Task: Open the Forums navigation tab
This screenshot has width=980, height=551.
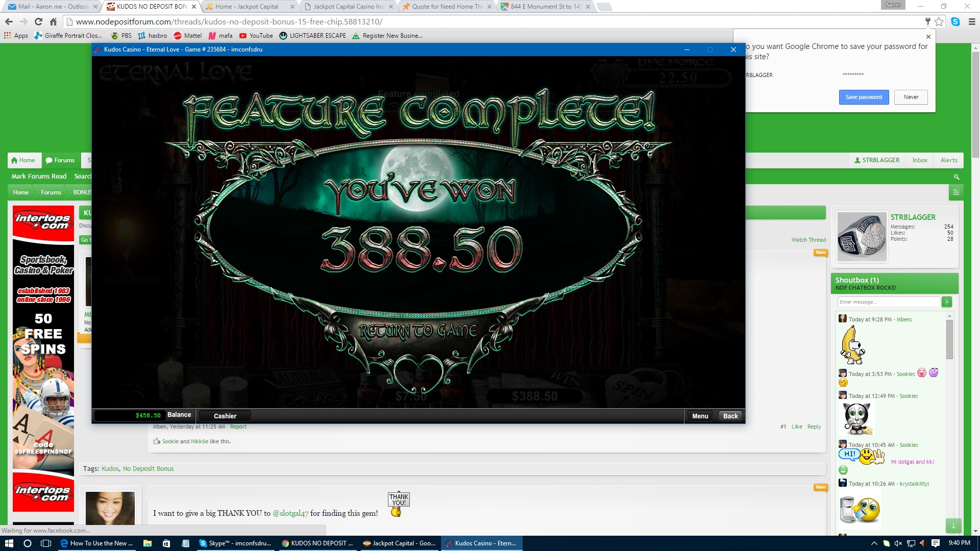Action: point(60,160)
